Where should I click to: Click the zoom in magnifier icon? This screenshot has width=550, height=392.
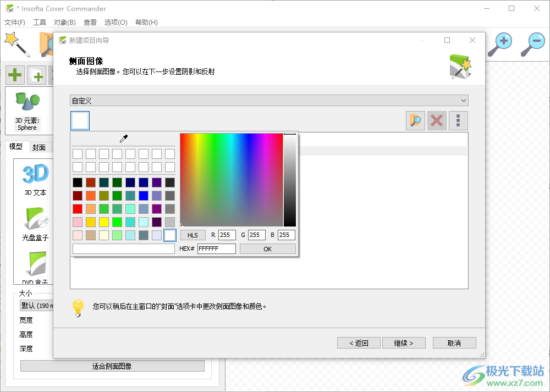pyautogui.click(x=500, y=44)
